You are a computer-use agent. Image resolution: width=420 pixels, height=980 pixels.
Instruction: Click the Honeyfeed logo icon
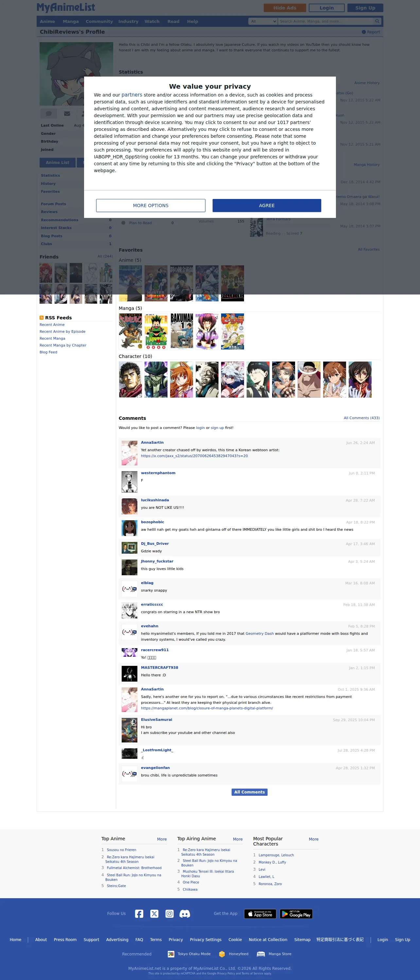(x=222, y=954)
